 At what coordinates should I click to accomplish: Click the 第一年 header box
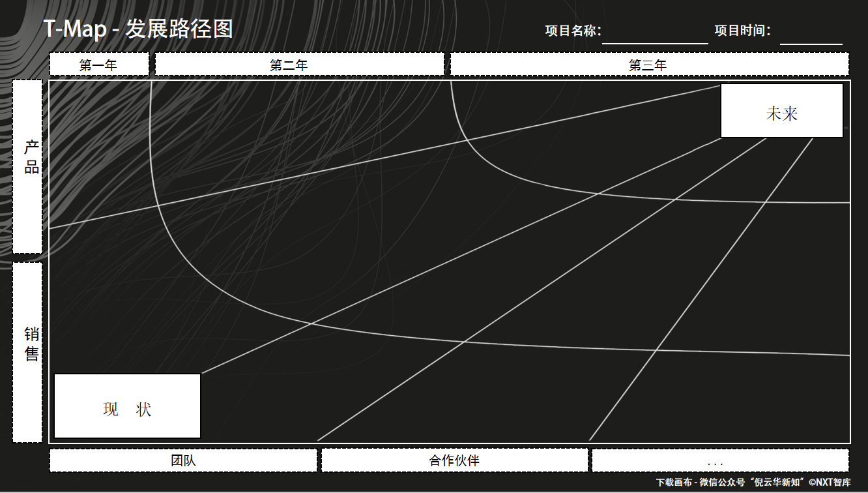[x=99, y=65]
